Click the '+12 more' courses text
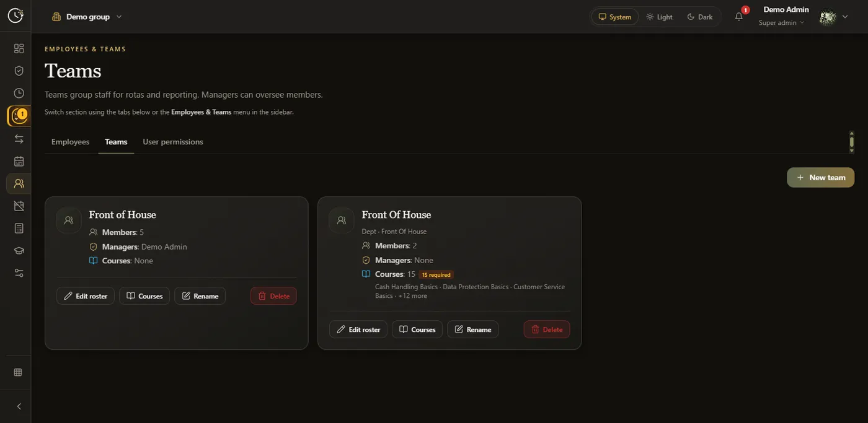 413,296
